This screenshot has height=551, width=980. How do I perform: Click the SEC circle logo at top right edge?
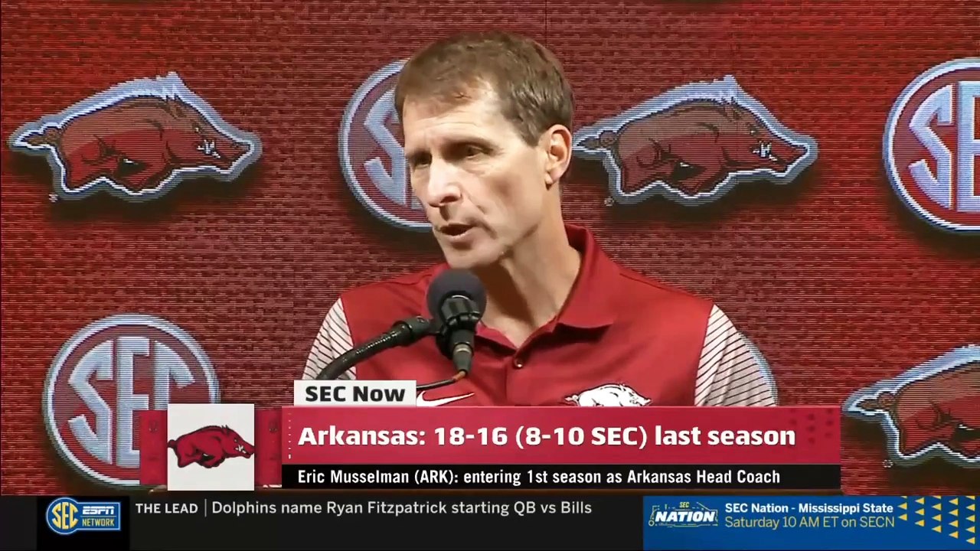pos(933,145)
